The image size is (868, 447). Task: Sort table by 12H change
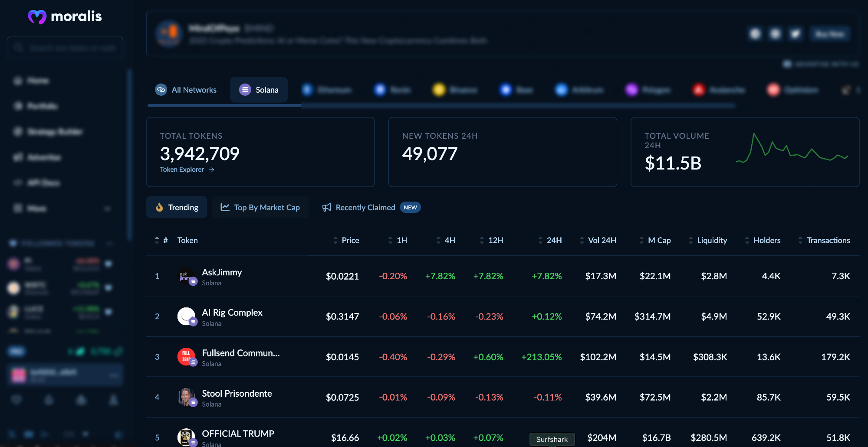tap(491, 240)
